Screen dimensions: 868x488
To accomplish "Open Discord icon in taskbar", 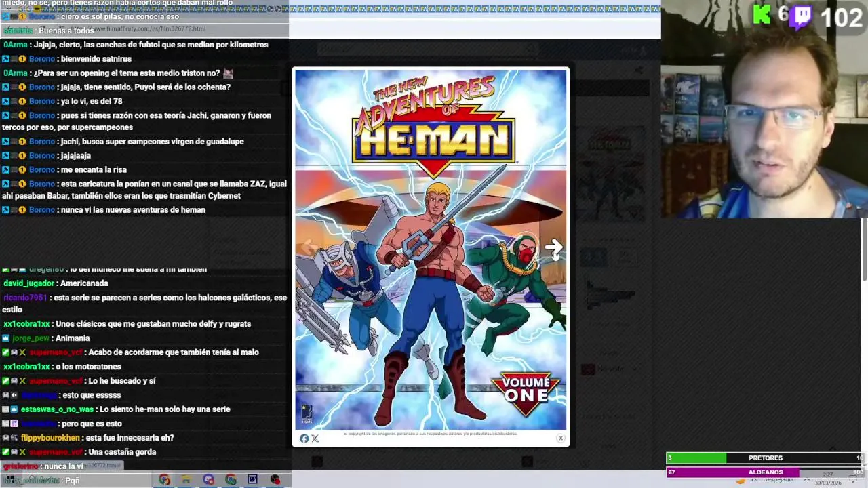I will pos(208,480).
